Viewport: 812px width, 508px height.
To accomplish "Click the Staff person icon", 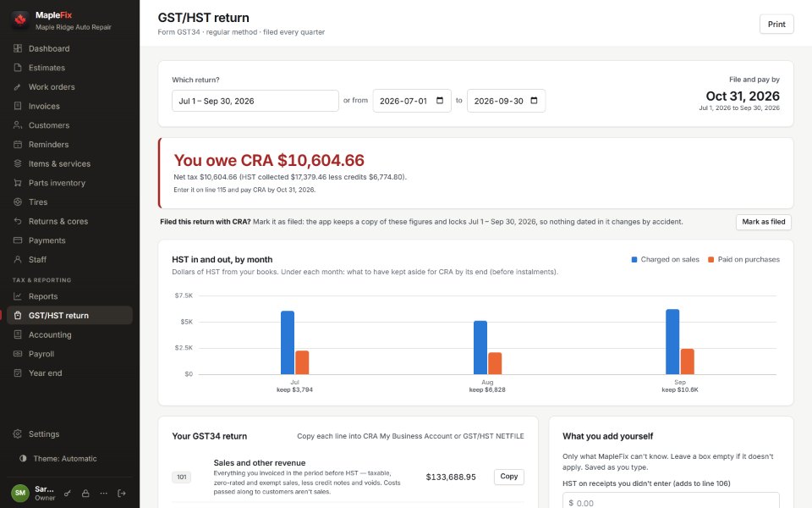I will tap(18, 259).
